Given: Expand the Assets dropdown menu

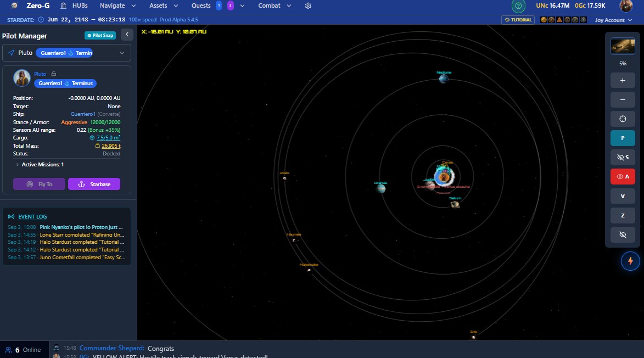Looking at the screenshot, I should tap(164, 5).
